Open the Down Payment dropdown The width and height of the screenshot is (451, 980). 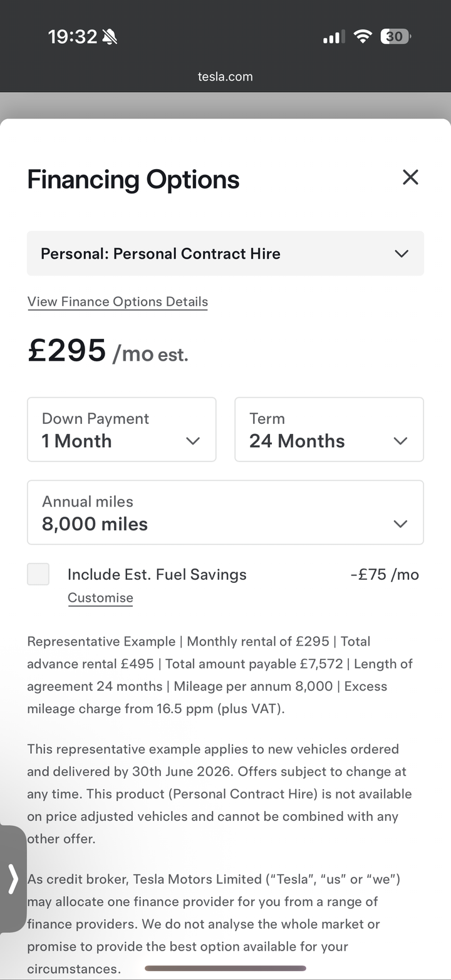(122, 430)
